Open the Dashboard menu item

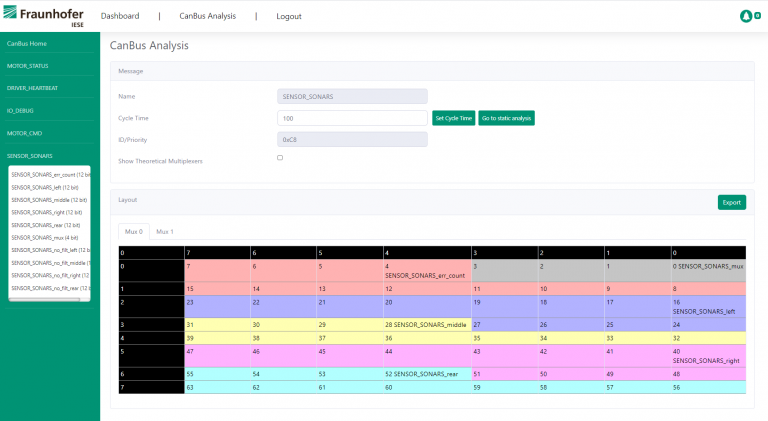click(120, 16)
